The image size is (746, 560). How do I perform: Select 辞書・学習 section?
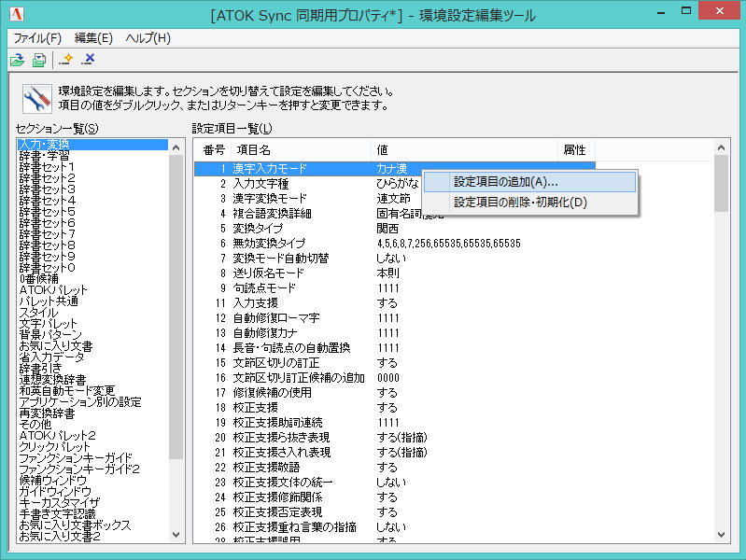(x=92, y=156)
